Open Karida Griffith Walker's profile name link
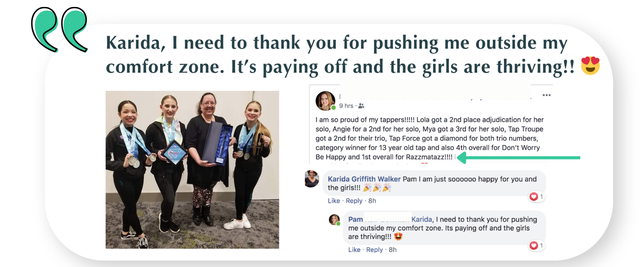This screenshot has height=267, width=644. (364, 179)
